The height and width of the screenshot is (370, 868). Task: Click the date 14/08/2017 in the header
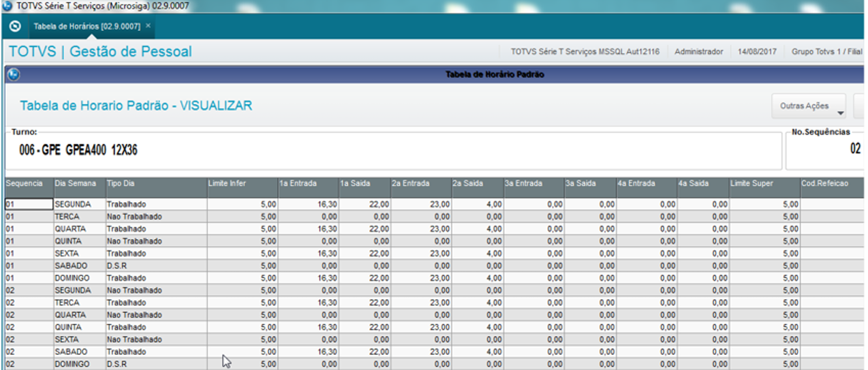(758, 52)
